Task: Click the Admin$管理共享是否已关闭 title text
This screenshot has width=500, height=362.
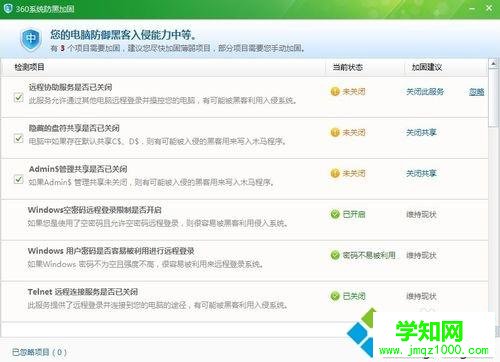Action: (78, 169)
